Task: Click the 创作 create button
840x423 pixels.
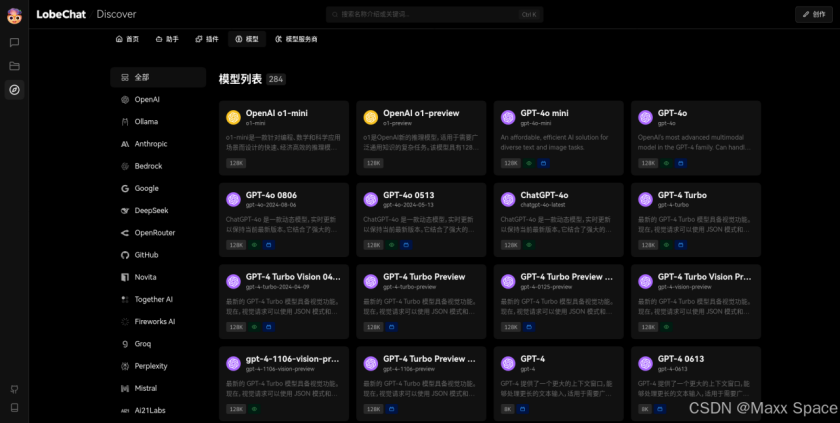Action: pyautogui.click(x=814, y=14)
